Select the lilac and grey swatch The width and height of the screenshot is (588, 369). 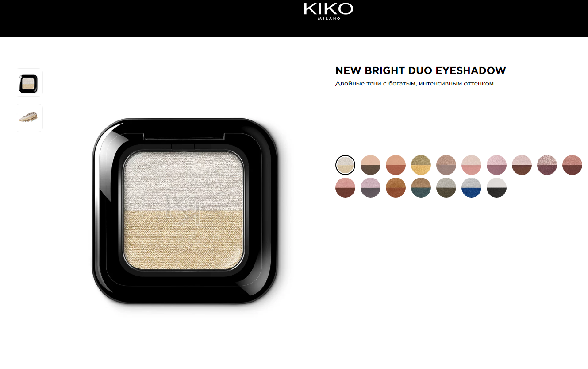coord(370,187)
